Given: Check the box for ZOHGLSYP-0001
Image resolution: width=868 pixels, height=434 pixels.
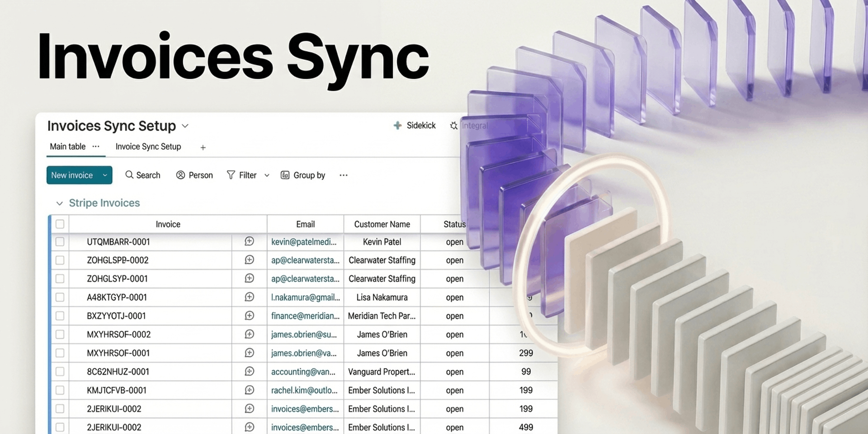Looking at the screenshot, I should [60, 278].
